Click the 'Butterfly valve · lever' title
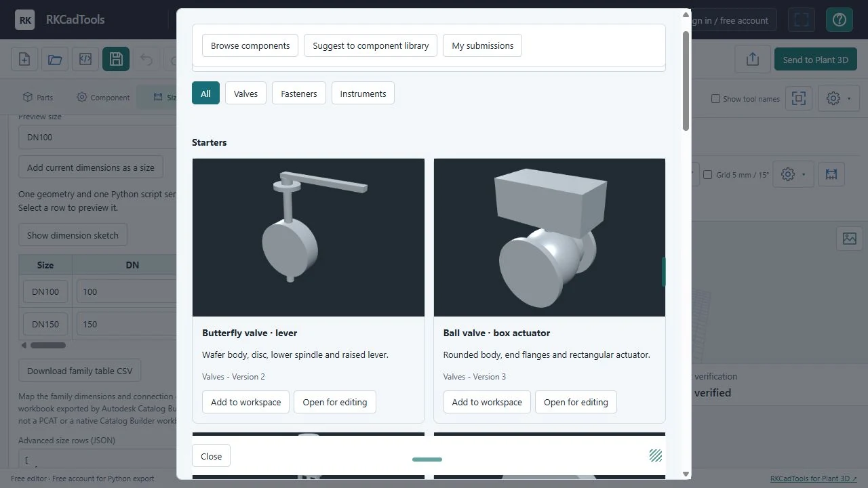The width and height of the screenshot is (868, 488). (250, 333)
